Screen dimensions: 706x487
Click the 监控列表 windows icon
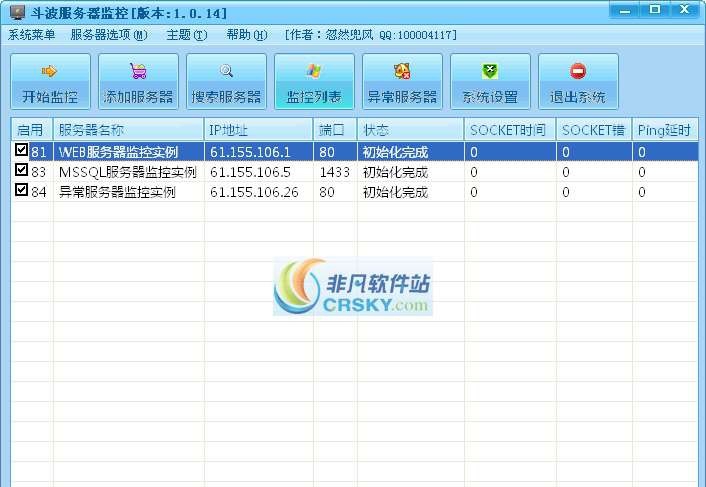[314, 71]
